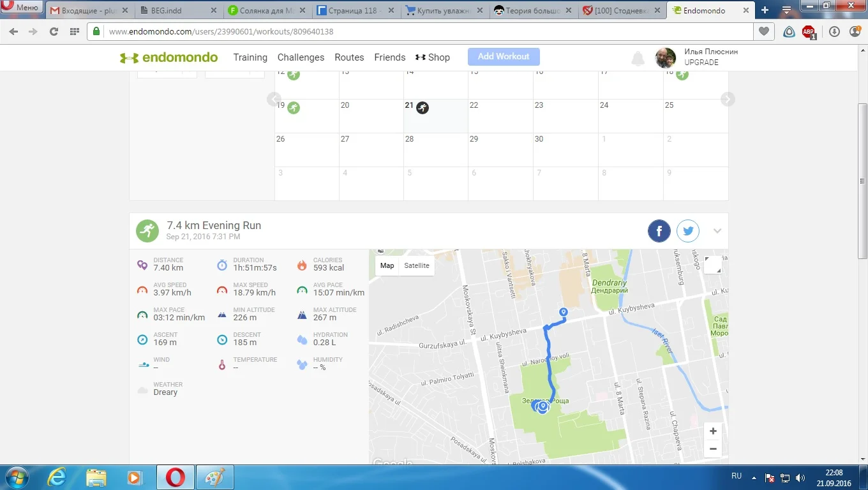This screenshot has height=490, width=868.
Task: Click the Min Altitude mountain icon
Action: [222, 314]
